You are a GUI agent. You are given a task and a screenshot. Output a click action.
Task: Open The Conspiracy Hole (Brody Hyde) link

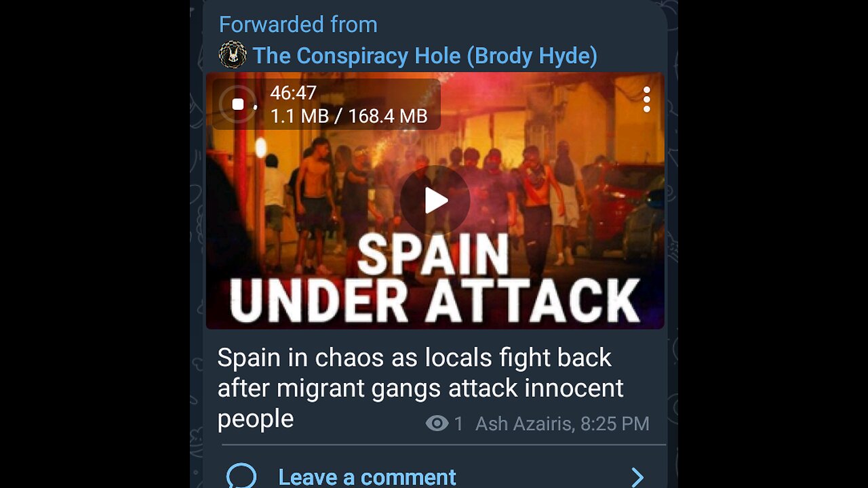coord(425,56)
